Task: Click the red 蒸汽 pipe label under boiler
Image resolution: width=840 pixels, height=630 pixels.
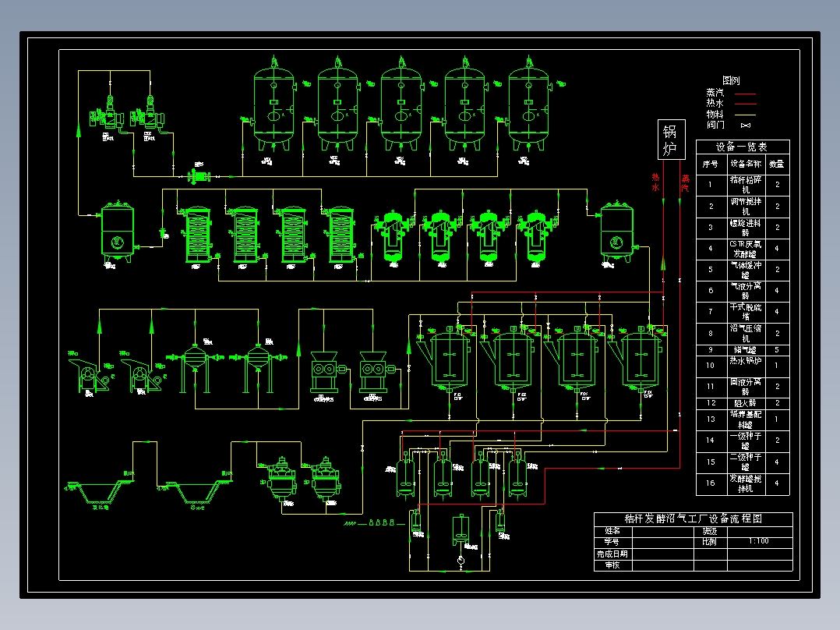Action: (x=685, y=183)
